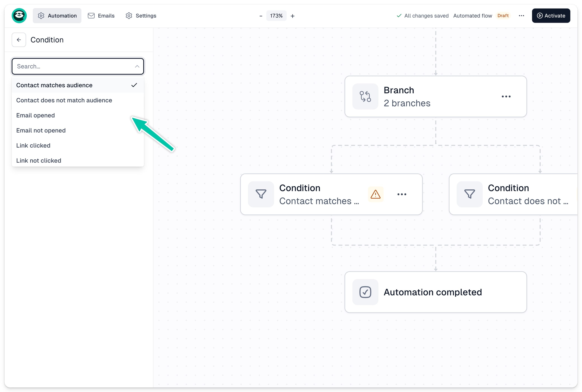Open the top bar more options menu
This screenshot has height=392, width=582.
pos(521,16)
